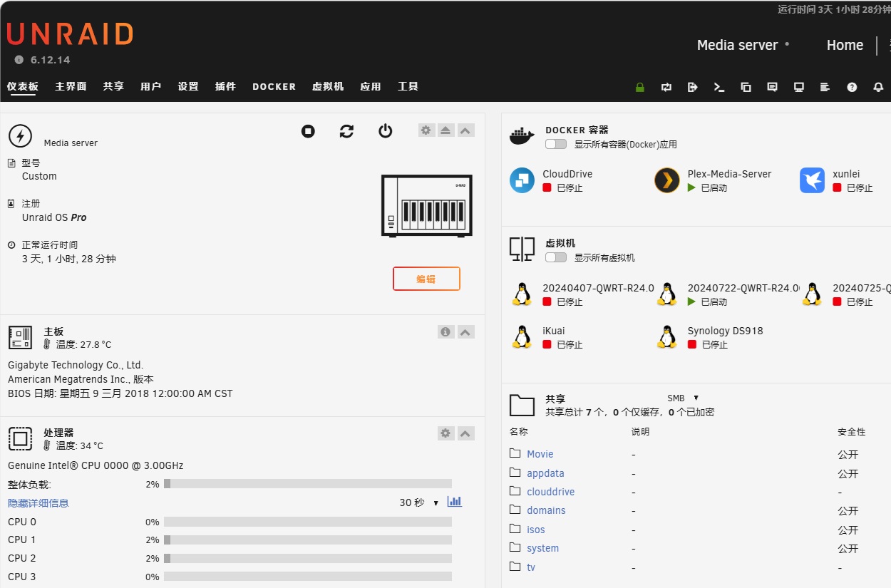The height and width of the screenshot is (588, 891).
Task: Open the 仪表板 dashboard tab
Action: point(23,86)
